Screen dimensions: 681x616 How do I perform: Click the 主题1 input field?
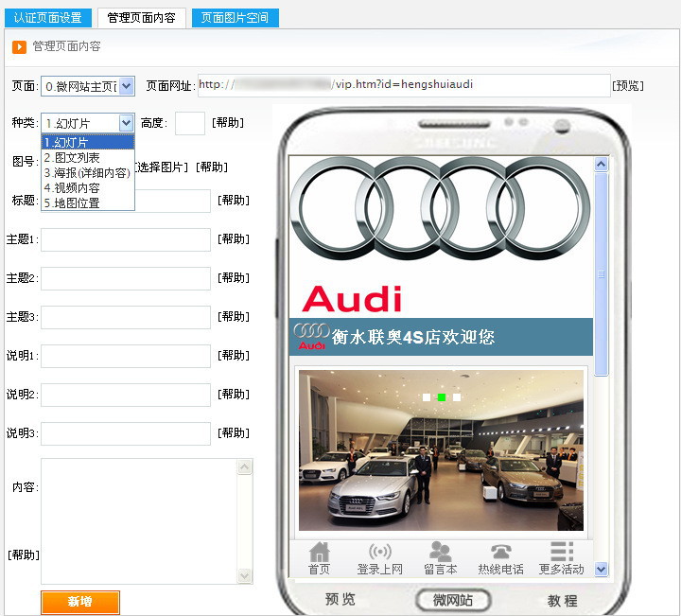click(126, 239)
